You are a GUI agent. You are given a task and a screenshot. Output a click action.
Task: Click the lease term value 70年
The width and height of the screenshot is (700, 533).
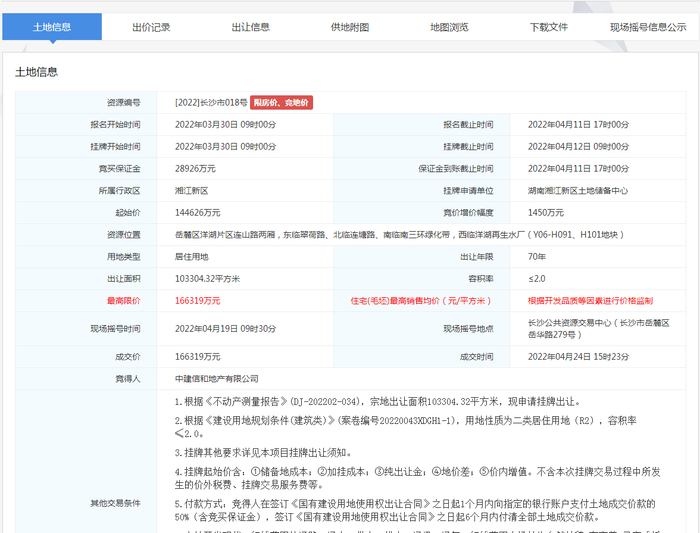[x=537, y=257]
